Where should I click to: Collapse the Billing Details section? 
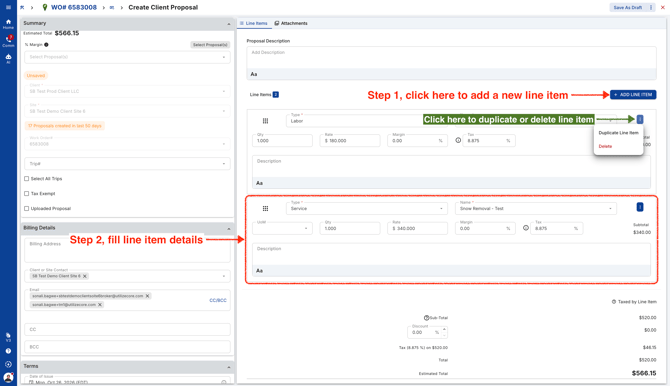point(229,229)
